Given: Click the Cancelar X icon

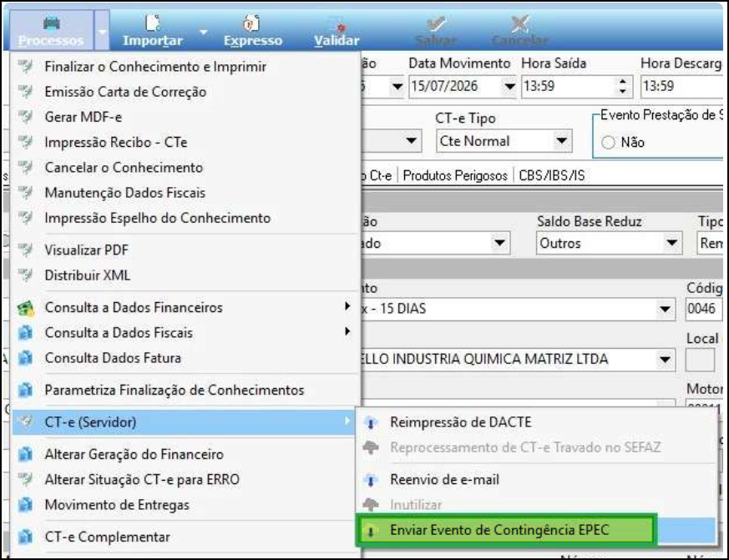Looking at the screenshot, I should point(519,23).
